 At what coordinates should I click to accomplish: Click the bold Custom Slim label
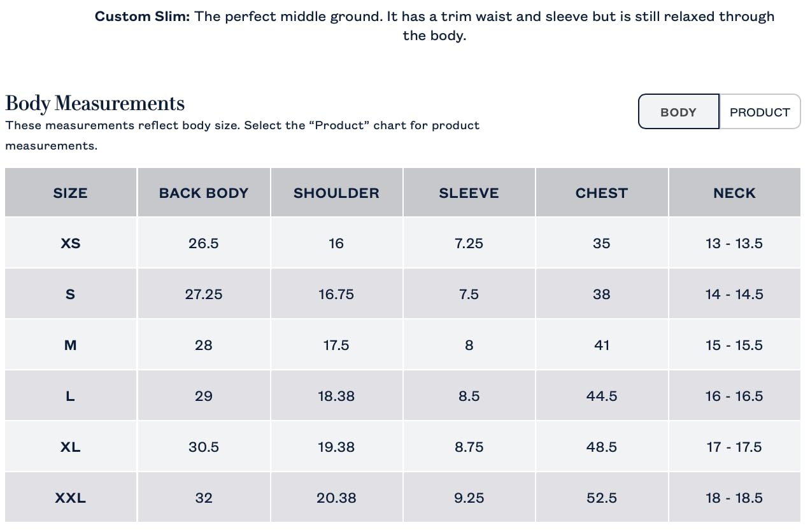[x=142, y=17]
